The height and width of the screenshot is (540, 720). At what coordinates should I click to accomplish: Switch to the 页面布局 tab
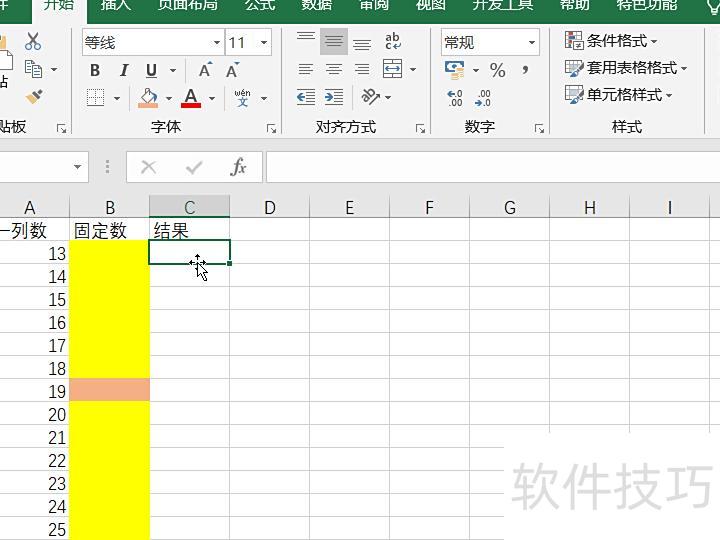tap(187, 5)
